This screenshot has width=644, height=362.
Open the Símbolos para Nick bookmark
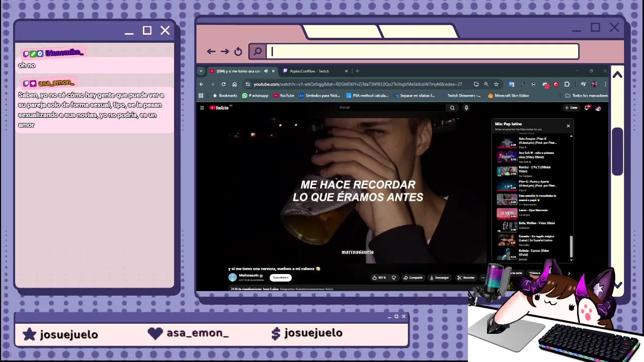point(319,96)
